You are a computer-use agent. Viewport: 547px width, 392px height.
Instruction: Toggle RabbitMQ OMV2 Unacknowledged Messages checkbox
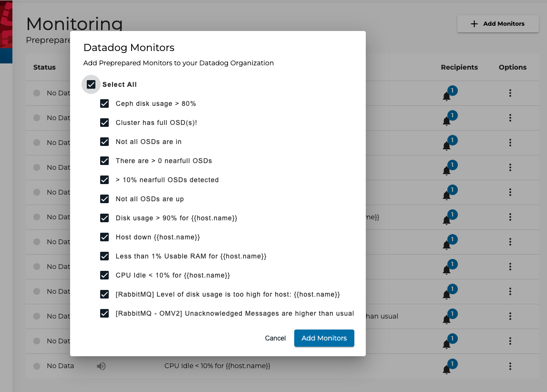(104, 313)
